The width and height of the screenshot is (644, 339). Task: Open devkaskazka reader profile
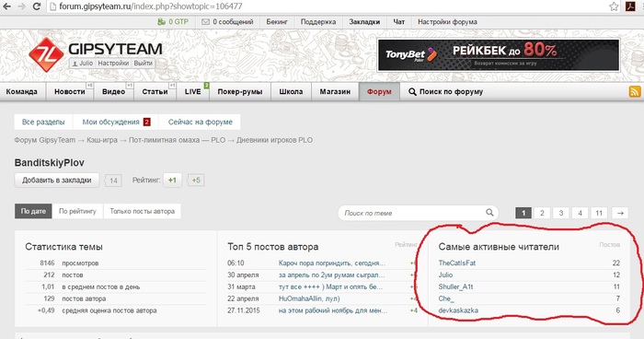click(458, 310)
